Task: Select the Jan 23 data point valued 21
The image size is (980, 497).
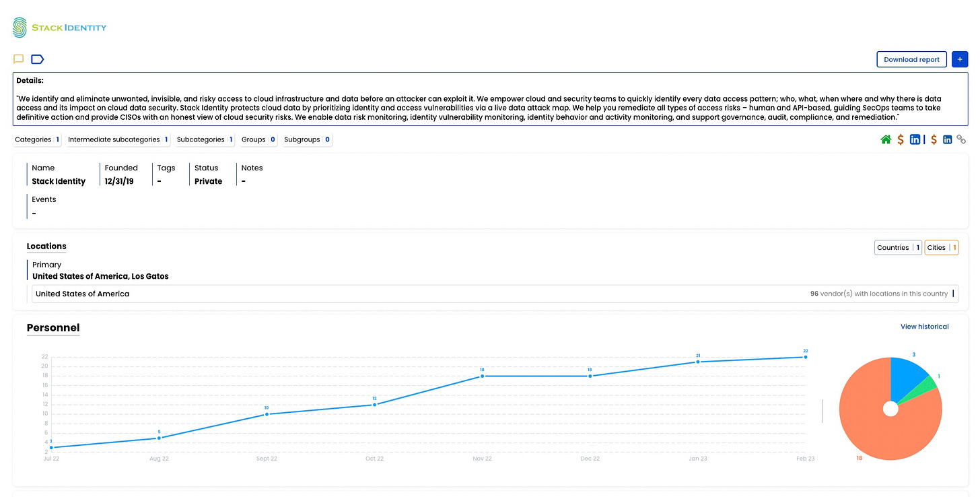Action: click(698, 362)
